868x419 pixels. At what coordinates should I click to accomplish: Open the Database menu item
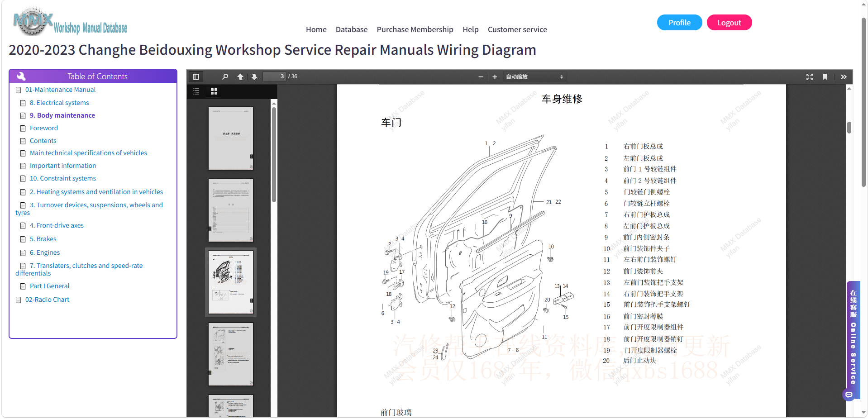[352, 29]
